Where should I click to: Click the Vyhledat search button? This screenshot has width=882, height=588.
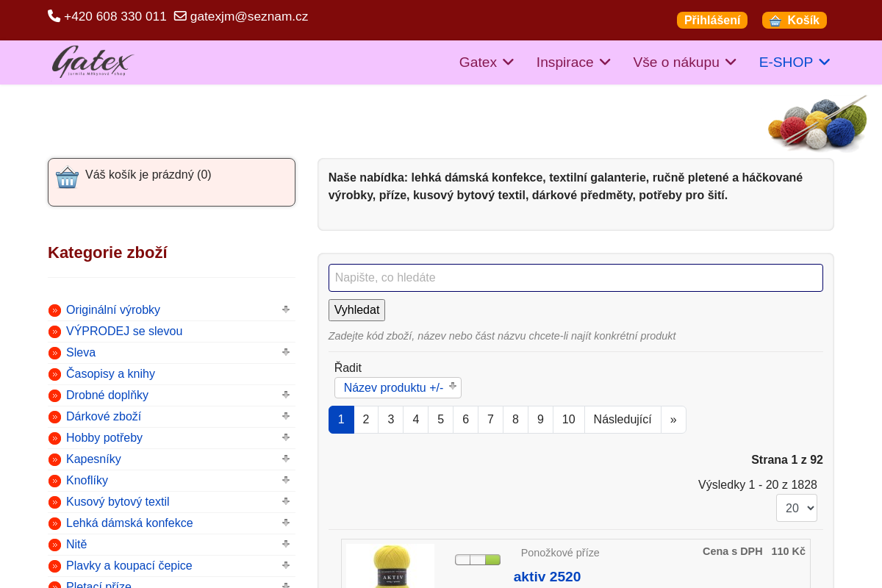(x=356, y=309)
